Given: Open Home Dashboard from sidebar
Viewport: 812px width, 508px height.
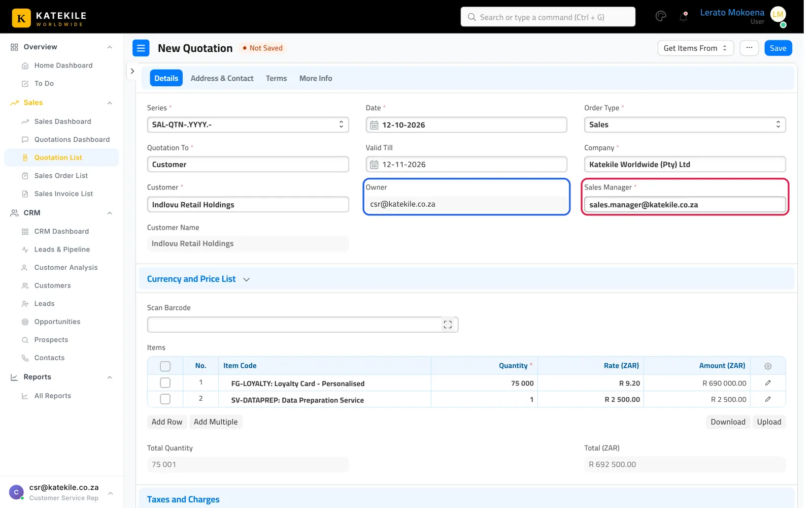Looking at the screenshot, I should click(x=63, y=66).
